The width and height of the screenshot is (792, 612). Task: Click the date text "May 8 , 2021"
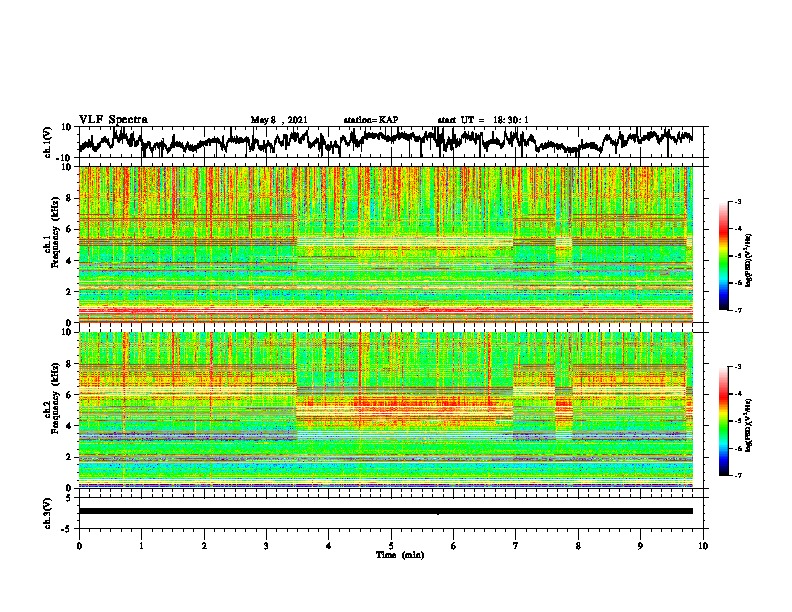tap(279, 120)
